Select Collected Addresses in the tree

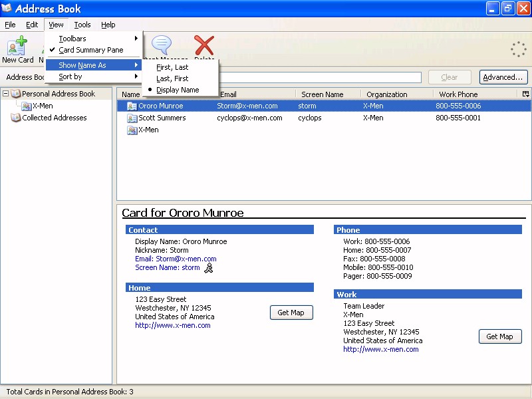click(55, 118)
